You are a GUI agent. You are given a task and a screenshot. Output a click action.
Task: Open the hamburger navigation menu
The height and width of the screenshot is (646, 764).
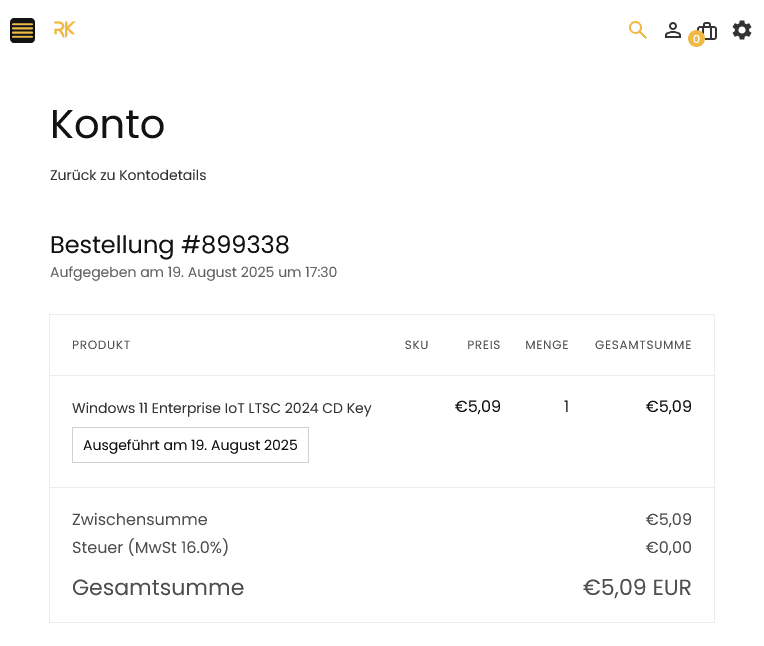(23, 30)
